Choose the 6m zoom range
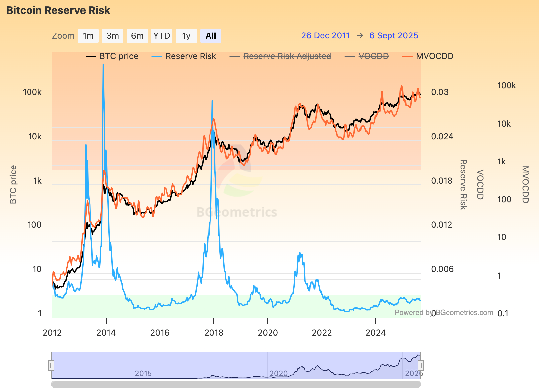539x392 pixels. point(137,36)
